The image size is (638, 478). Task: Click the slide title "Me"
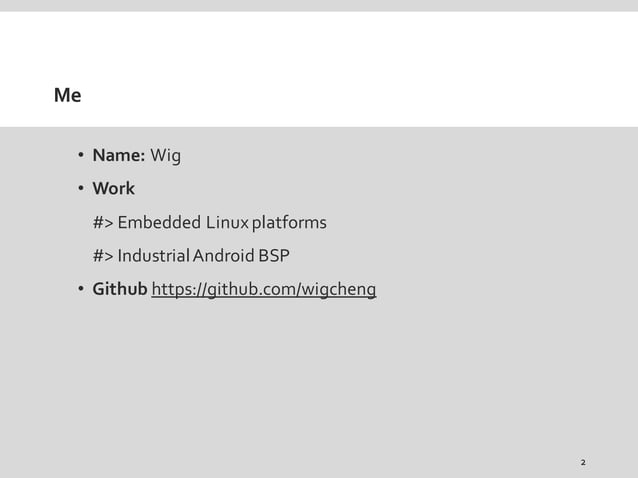pos(68,95)
